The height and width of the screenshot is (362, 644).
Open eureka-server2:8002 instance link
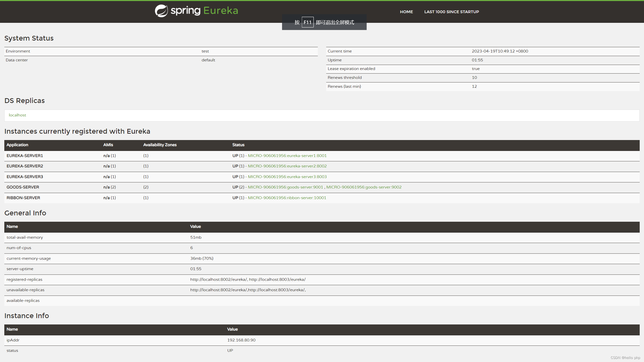tap(287, 166)
